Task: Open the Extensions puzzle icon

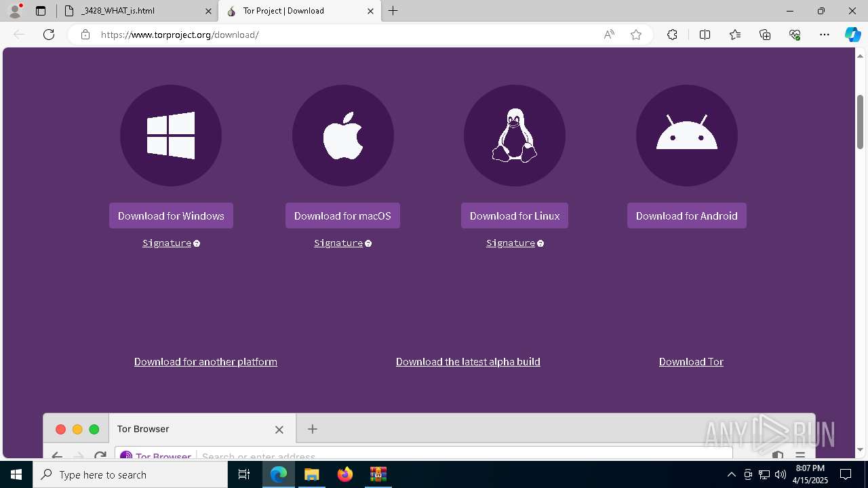Action: [x=672, y=35]
